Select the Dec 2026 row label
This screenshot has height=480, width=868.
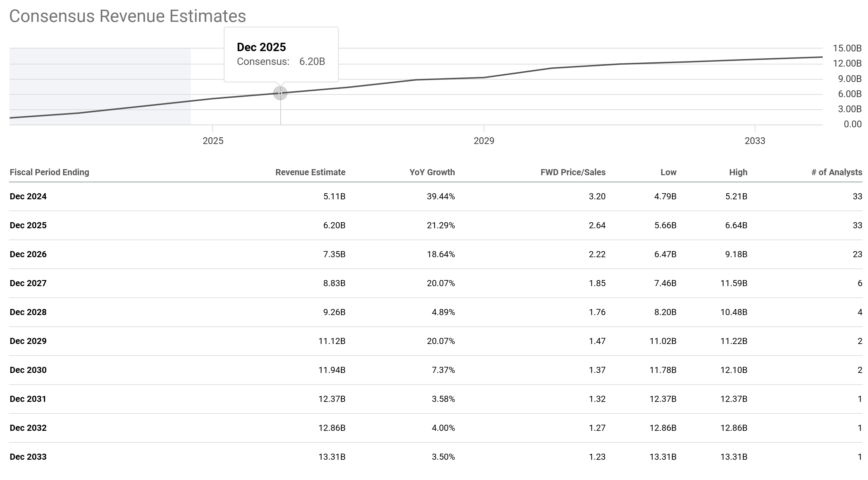[x=28, y=255]
